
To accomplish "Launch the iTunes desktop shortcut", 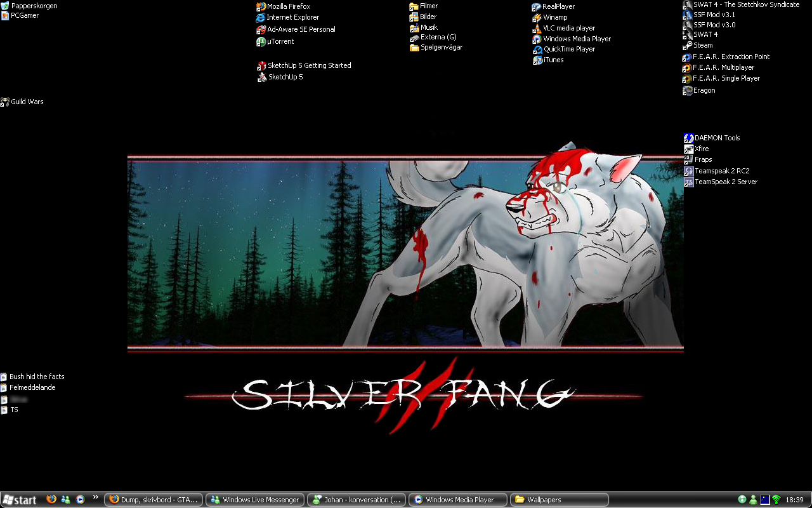I will click(x=548, y=60).
